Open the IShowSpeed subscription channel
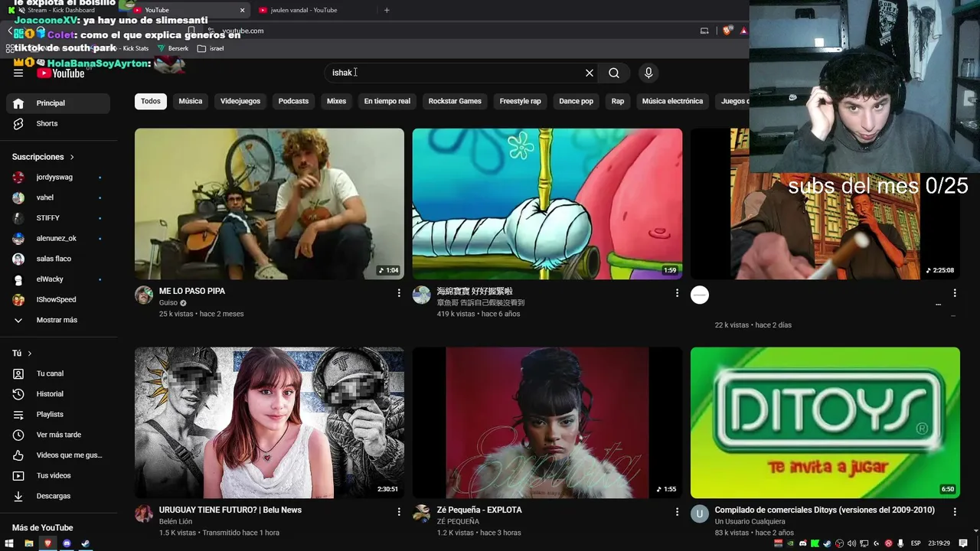This screenshot has width=980, height=551. pyautogui.click(x=58, y=300)
